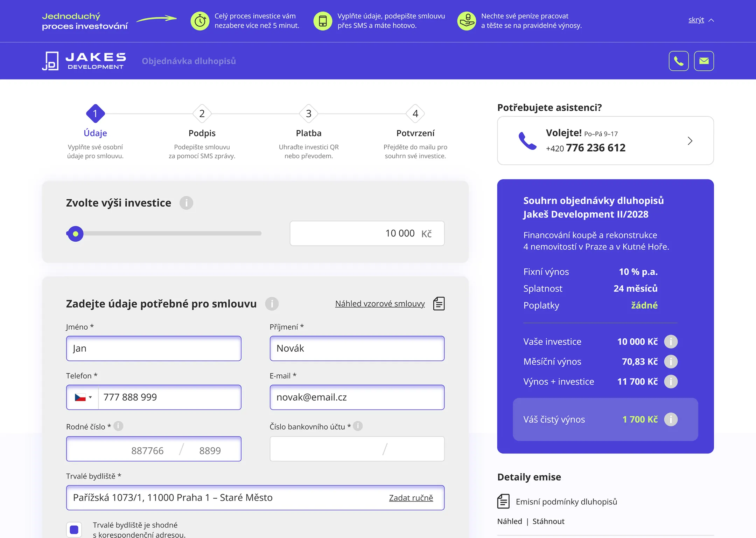Open Náhled vzorové smlouvy link
Image resolution: width=756 pixels, height=538 pixels.
[380, 304]
